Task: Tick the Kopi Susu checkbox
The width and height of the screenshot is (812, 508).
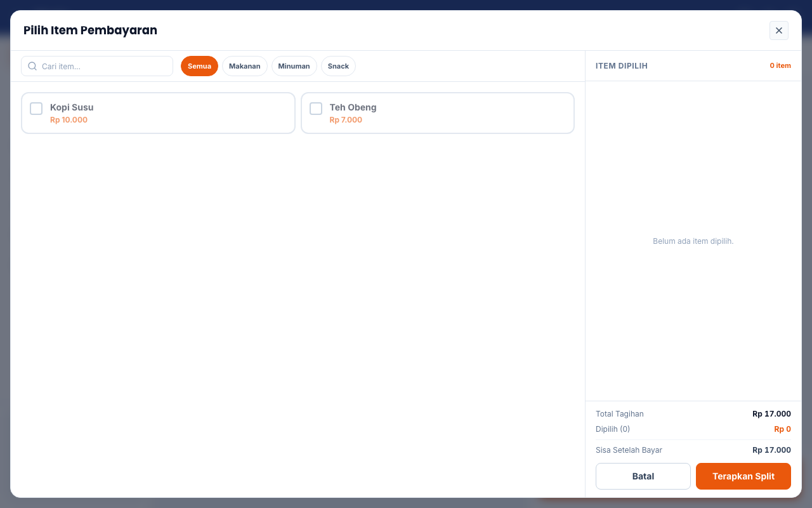Action: [x=36, y=109]
